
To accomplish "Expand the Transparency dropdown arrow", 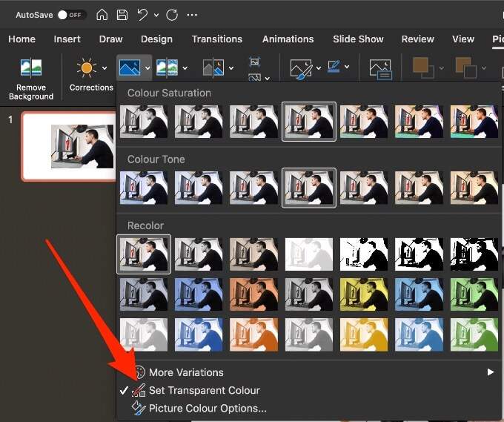I will (x=231, y=68).
